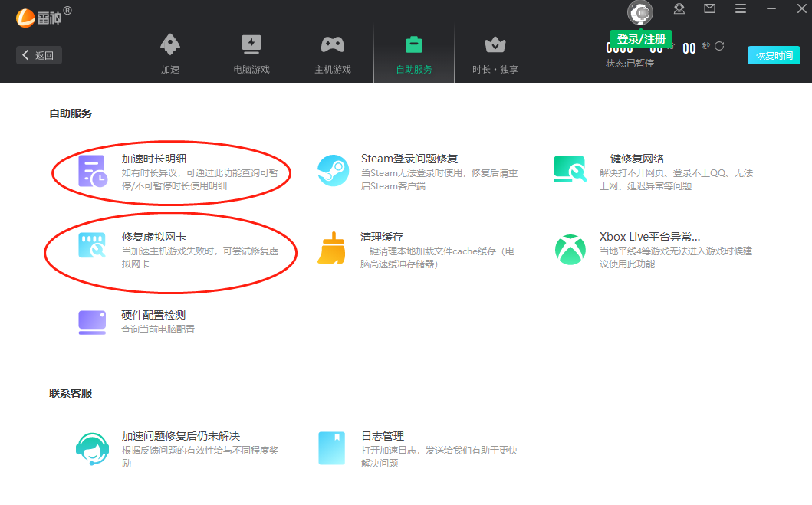Screen dimensions: 812x505
Task: Open the hamburger main menu
Action: (741, 9)
